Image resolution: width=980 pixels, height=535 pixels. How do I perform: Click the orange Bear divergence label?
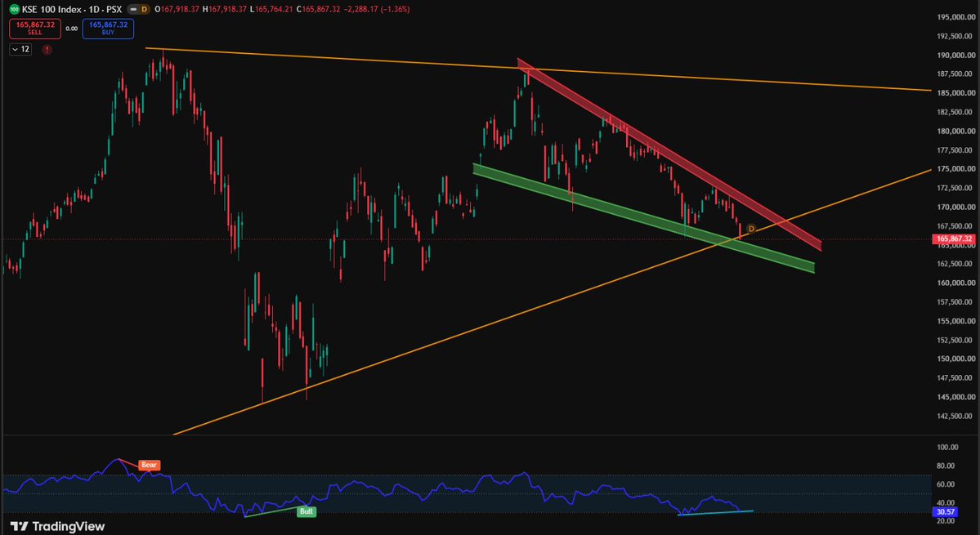click(149, 465)
